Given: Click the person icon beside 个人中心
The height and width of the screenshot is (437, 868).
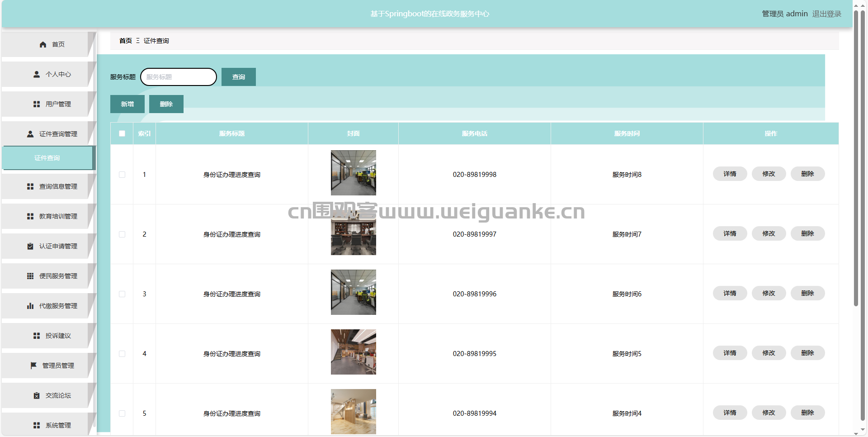Looking at the screenshot, I should point(37,74).
